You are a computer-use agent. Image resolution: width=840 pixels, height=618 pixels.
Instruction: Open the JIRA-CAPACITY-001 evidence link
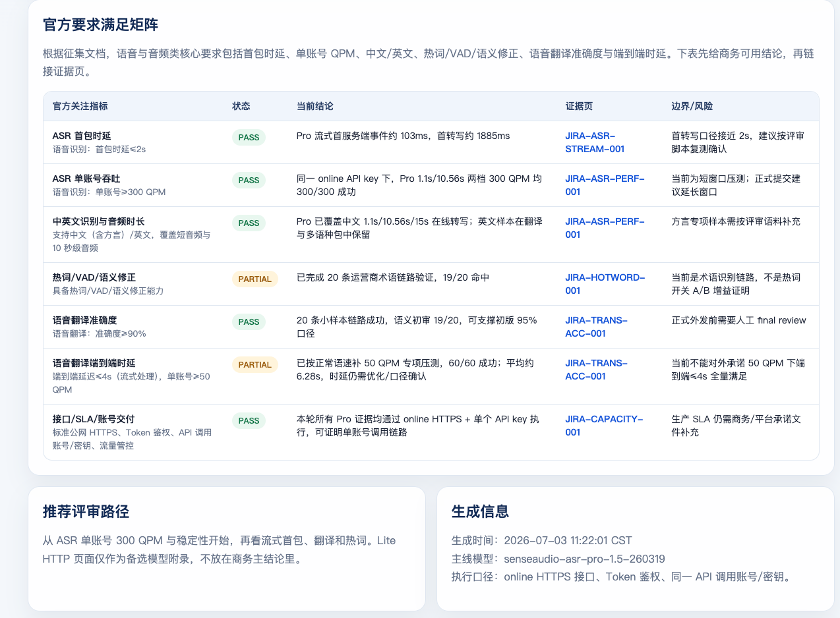[603, 426]
